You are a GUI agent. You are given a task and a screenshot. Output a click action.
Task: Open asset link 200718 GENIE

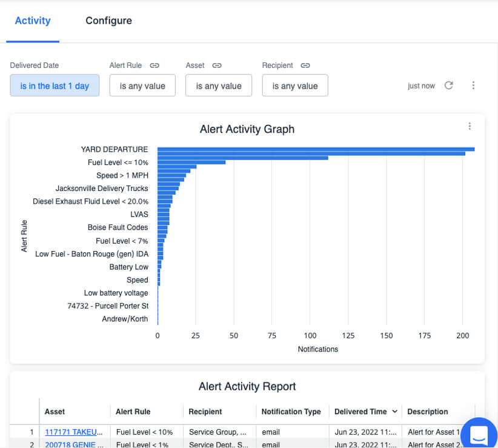click(x=74, y=444)
